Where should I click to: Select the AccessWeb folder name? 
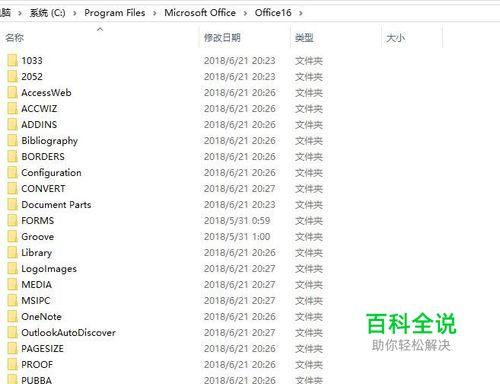46,93
